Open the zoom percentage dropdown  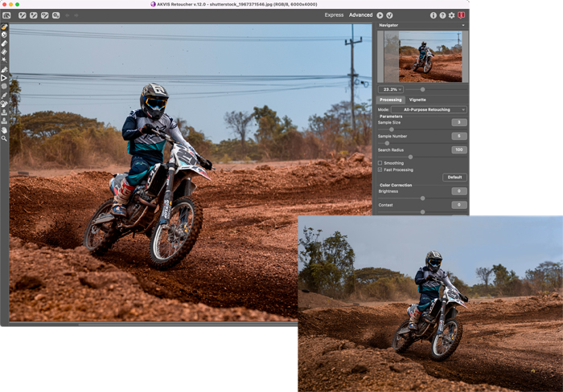pyautogui.click(x=390, y=89)
